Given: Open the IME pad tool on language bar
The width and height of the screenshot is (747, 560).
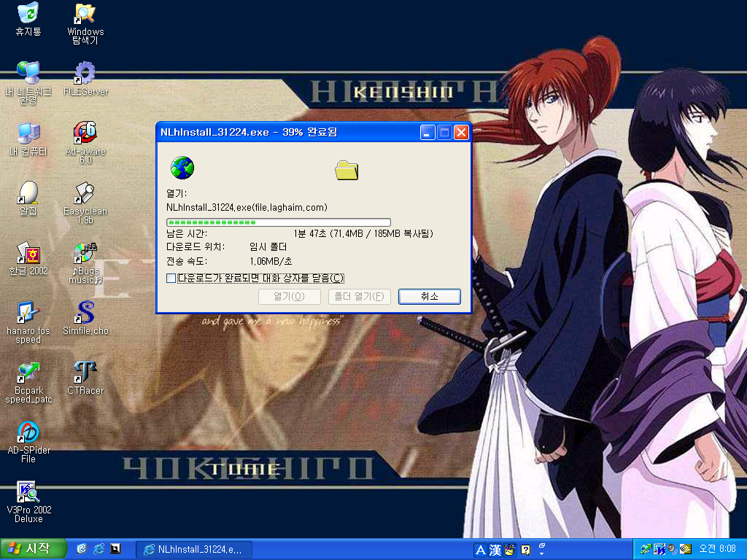Looking at the screenshot, I should pyautogui.click(x=510, y=550).
